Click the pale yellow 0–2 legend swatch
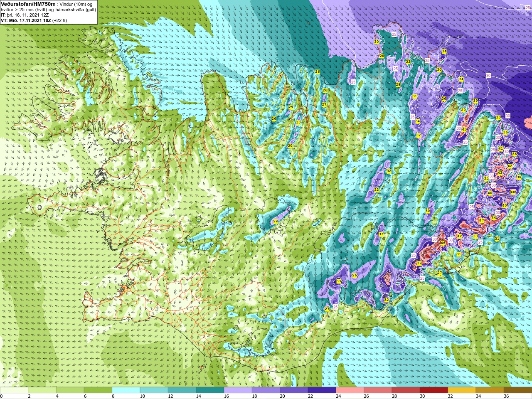532x399 pixels. click(x=14, y=390)
